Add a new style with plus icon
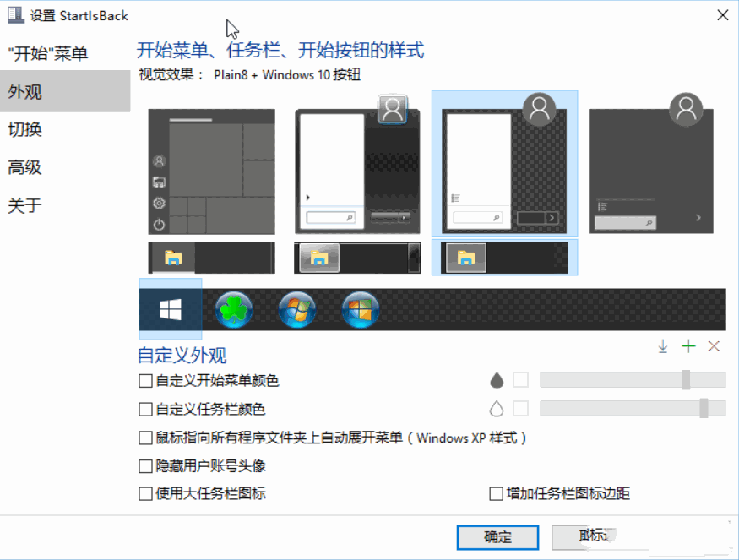This screenshot has width=739, height=560. point(688,346)
